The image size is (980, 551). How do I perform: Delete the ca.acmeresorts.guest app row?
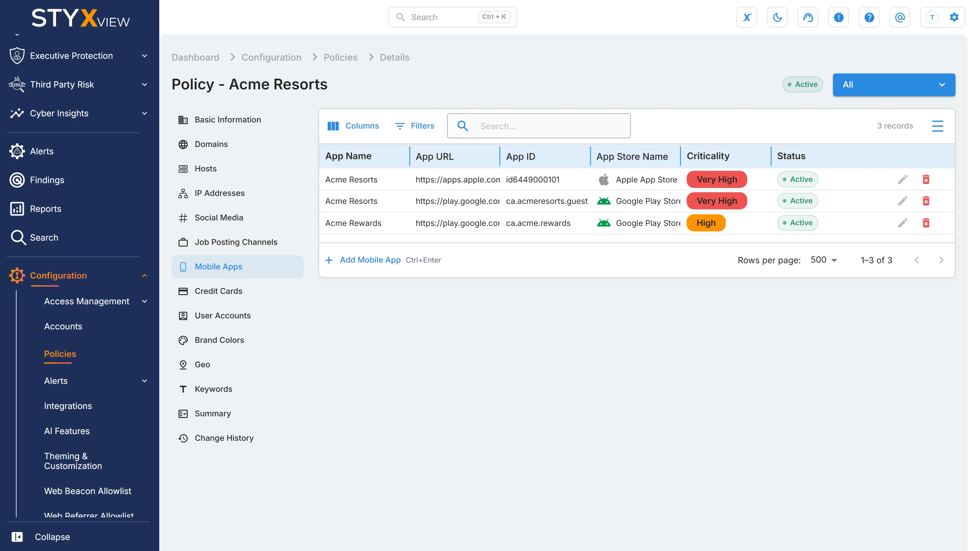click(926, 201)
